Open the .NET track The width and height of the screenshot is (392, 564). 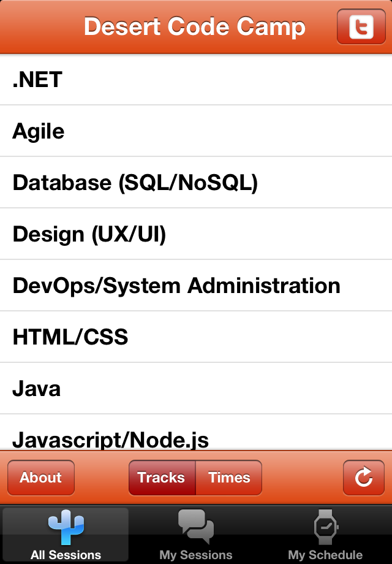pyautogui.click(x=196, y=80)
